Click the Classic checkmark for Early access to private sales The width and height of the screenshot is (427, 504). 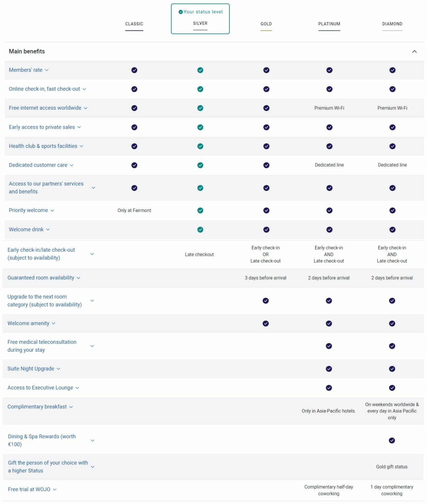(x=134, y=127)
